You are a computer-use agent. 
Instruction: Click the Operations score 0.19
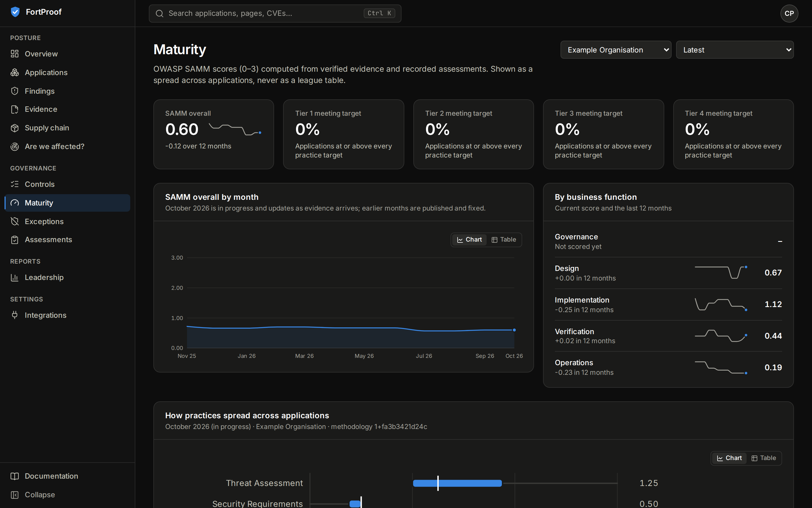coord(773,367)
